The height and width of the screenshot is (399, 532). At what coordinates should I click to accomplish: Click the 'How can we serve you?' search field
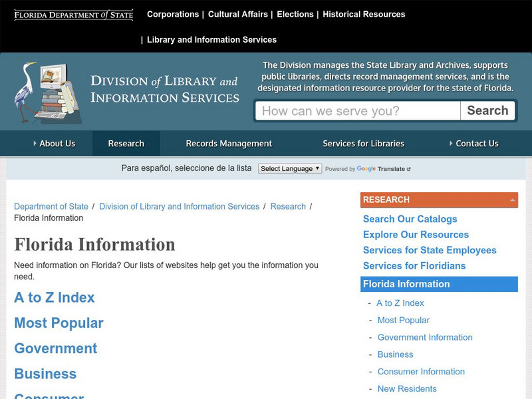click(358, 111)
